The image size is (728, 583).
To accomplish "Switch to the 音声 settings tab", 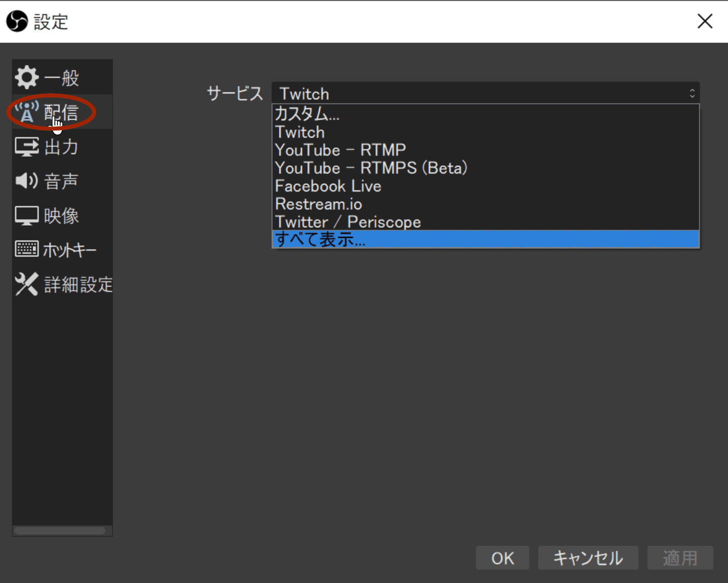I will click(62, 181).
